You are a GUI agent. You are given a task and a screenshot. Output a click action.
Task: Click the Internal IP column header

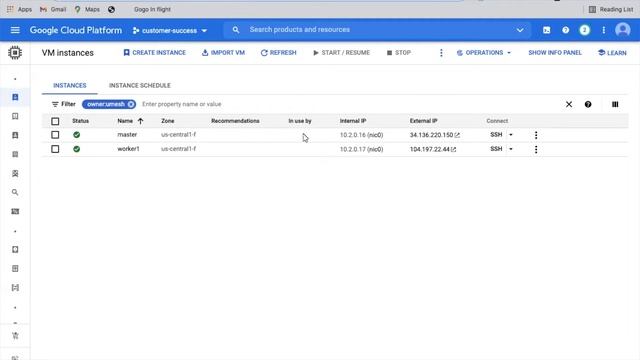point(353,121)
